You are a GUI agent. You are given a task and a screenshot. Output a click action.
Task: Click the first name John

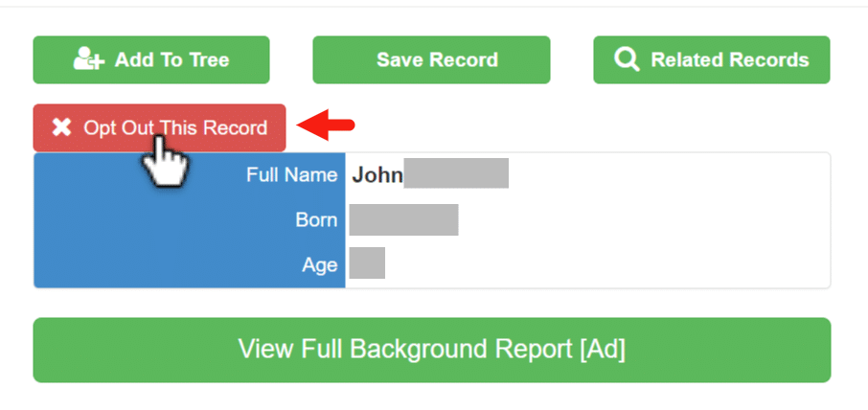(377, 174)
